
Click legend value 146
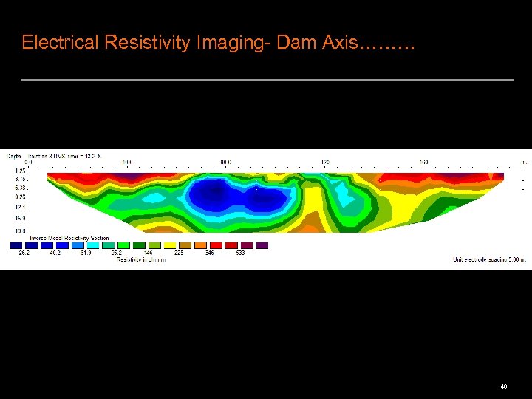[x=148, y=253]
